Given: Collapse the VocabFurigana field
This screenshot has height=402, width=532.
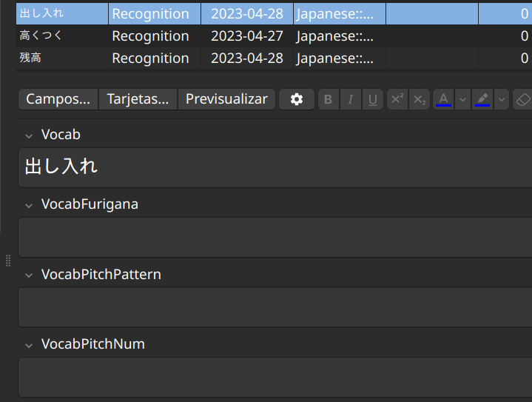Looking at the screenshot, I should [x=29, y=204].
